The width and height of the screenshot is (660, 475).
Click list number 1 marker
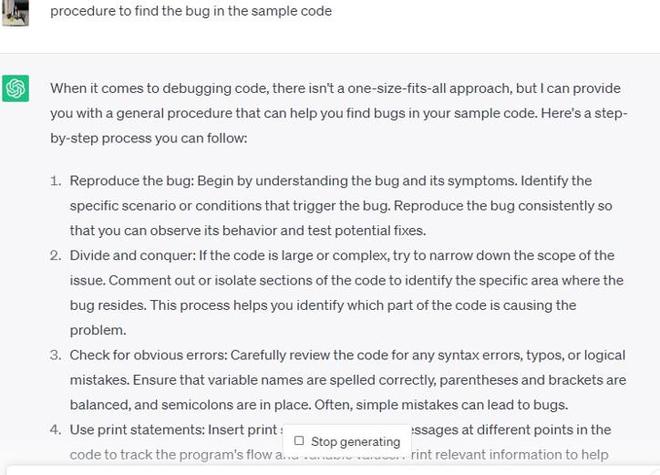tap(56, 181)
